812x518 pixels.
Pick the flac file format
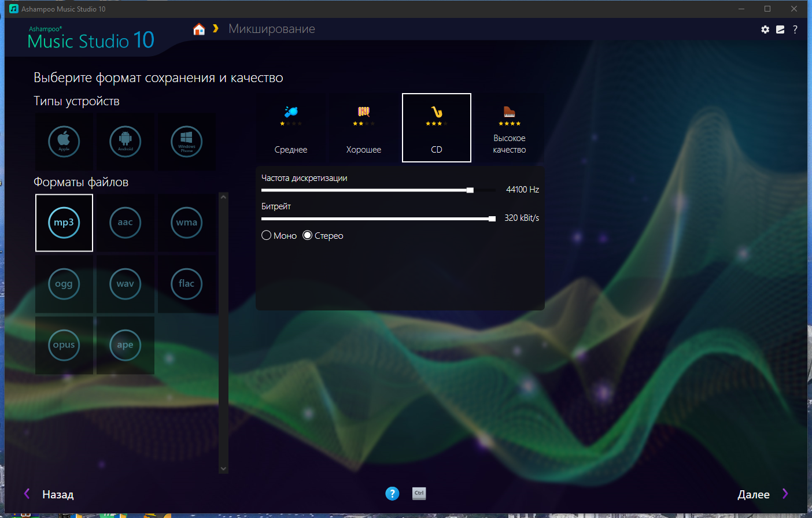coord(186,284)
